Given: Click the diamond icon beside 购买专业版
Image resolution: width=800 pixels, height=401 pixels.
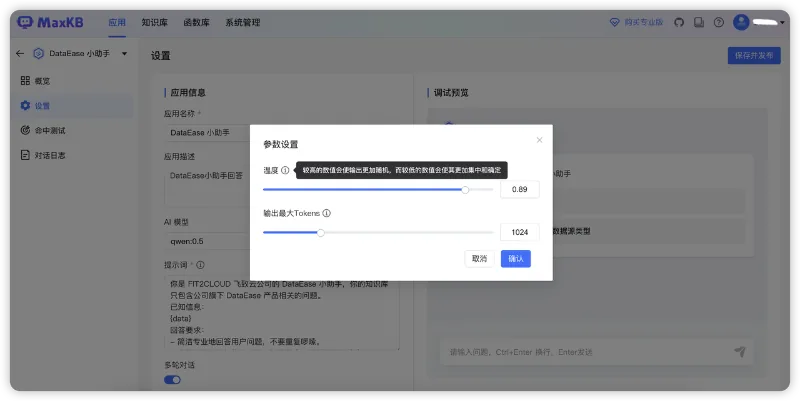Looking at the screenshot, I should click(615, 22).
